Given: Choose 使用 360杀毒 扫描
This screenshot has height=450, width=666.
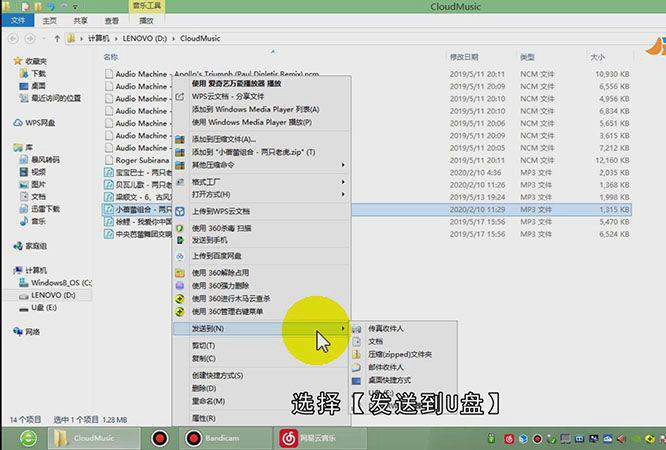Looking at the screenshot, I should click(262, 228).
